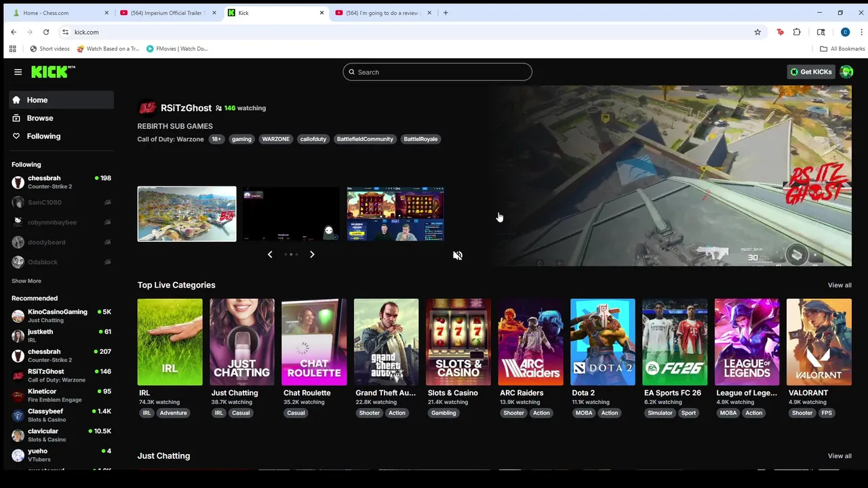Switch to the I'm going to do a review tab

point(383,13)
